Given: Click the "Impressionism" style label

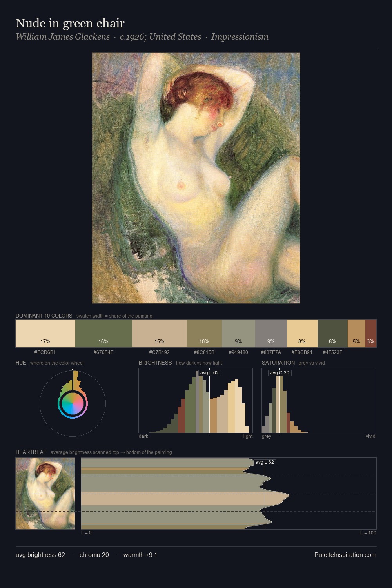Looking at the screenshot, I should click(x=240, y=37).
